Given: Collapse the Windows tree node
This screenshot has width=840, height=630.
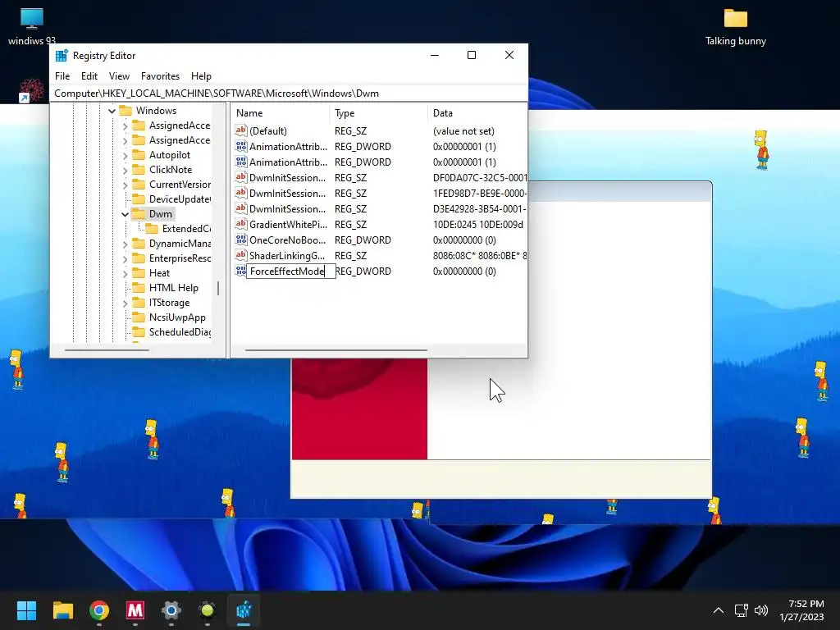Looking at the screenshot, I should (112, 111).
